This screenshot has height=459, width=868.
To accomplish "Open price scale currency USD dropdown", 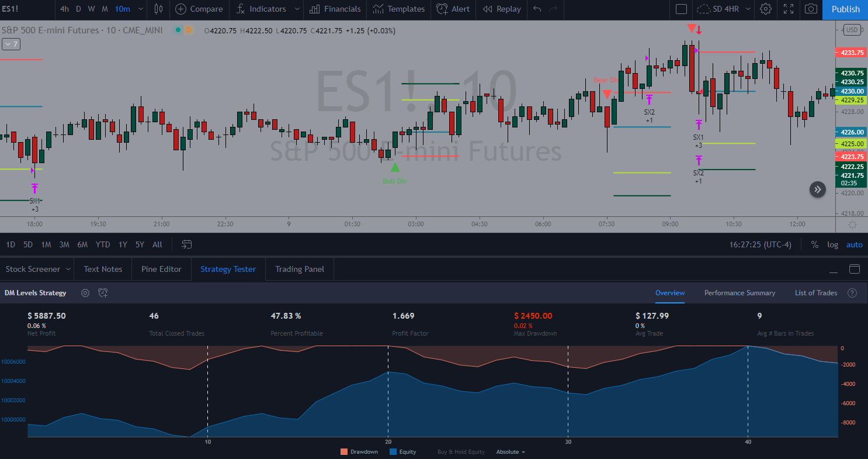I will 852,30.
